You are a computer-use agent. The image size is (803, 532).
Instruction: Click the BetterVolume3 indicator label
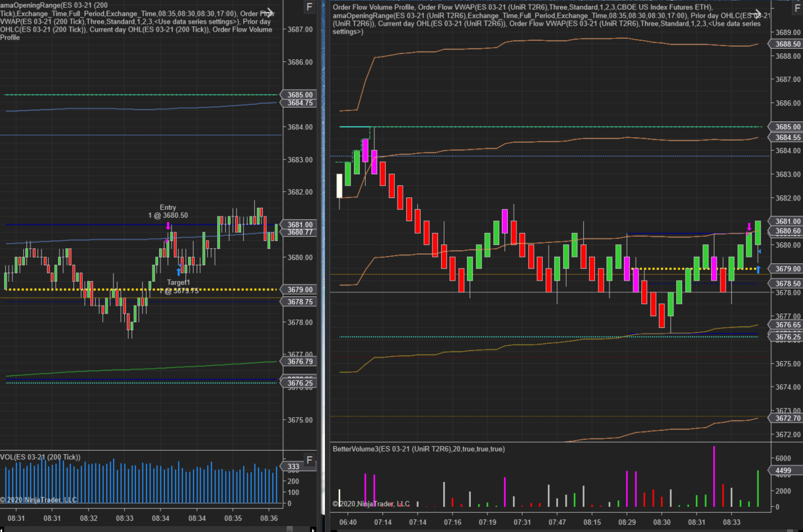[419, 449]
